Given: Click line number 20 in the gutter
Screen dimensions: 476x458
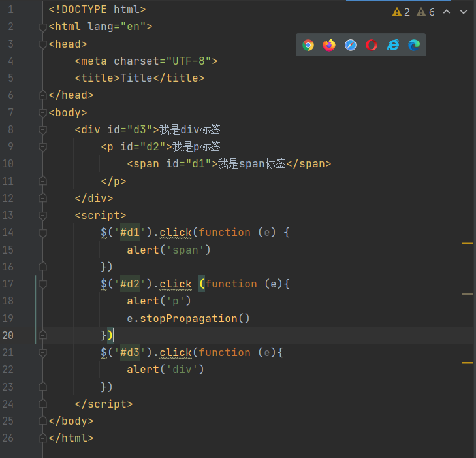Looking at the screenshot, I should click(x=8, y=335).
